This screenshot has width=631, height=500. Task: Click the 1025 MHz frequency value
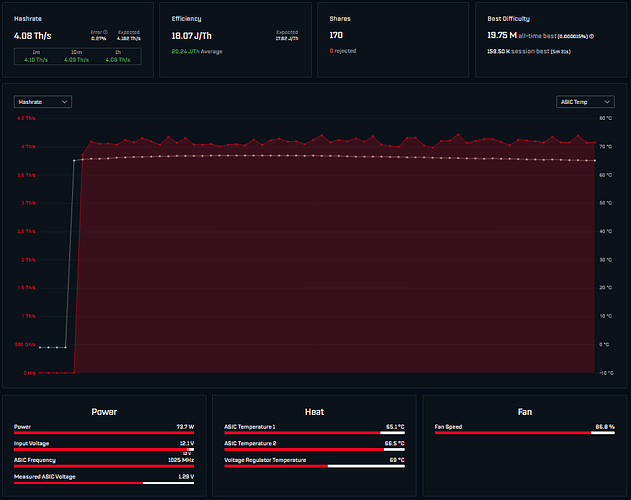[181, 460]
